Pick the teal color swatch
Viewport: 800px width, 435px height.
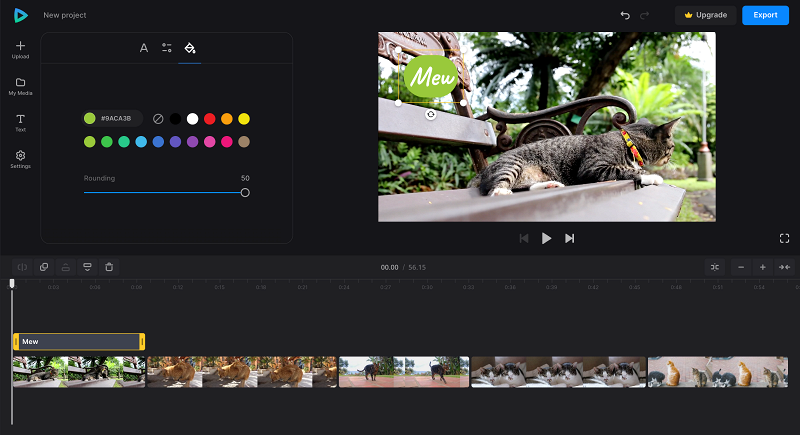point(124,142)
